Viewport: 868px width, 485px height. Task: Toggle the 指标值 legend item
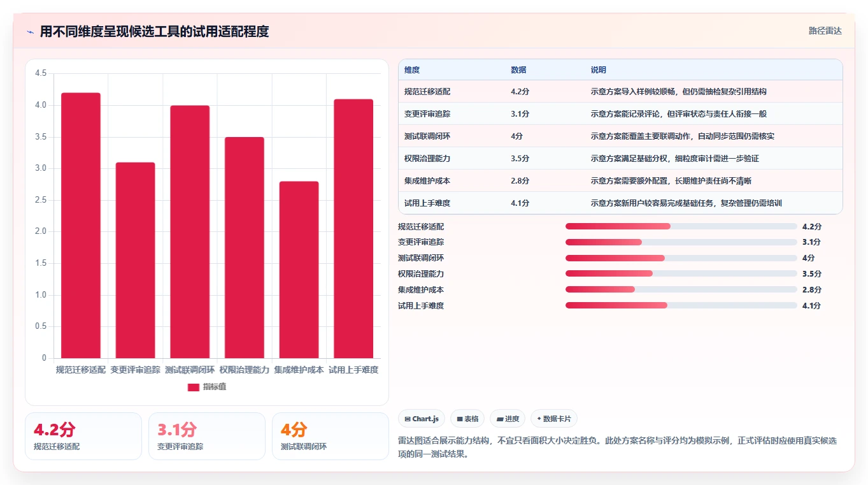pyautogui.click(x=207, y=387)
